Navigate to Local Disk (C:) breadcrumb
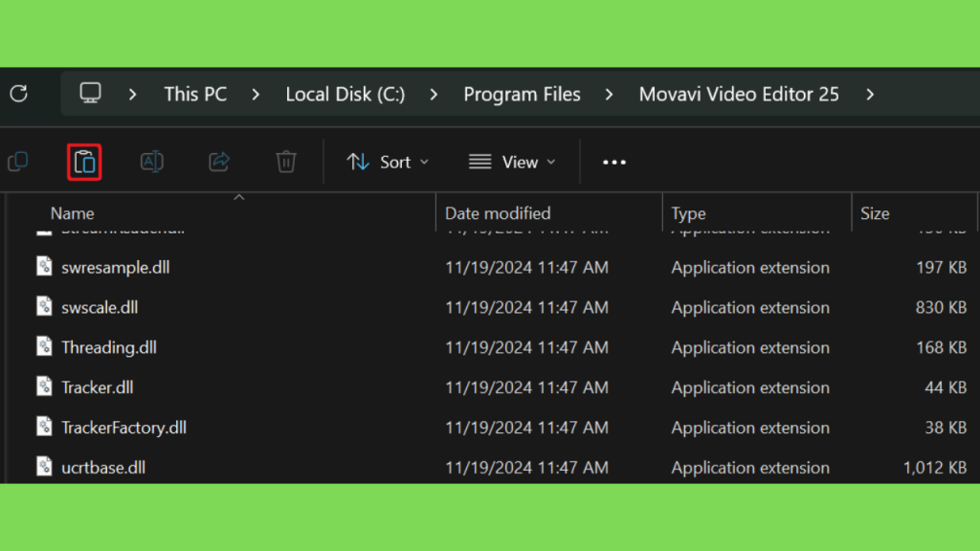Image resolution: width=980 pixels, height=551 pixels. coord(345,95)
